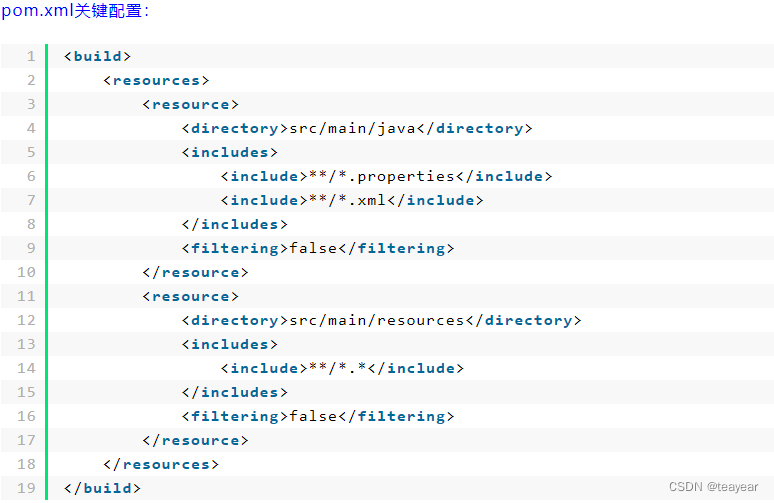Click the <includes> tag on line 13
Image resolution: width=774 pixels, height=503 pixels.
(230, 345)
